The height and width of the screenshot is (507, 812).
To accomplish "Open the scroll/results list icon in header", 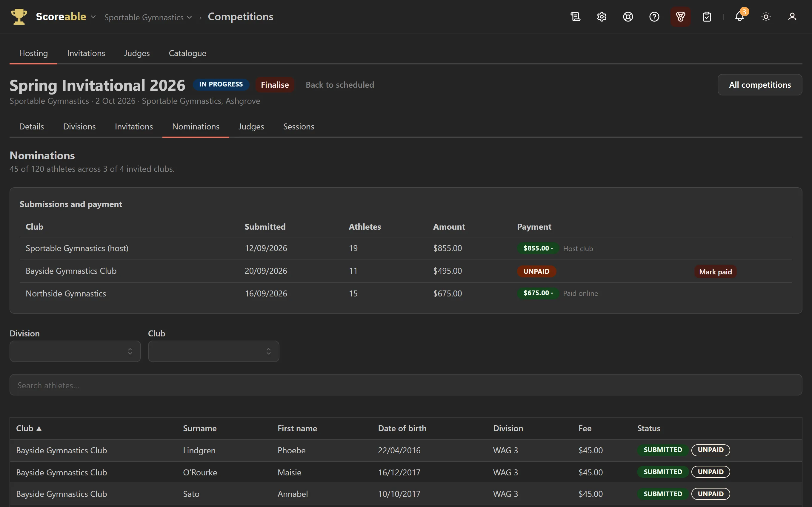I will [576, 16].
